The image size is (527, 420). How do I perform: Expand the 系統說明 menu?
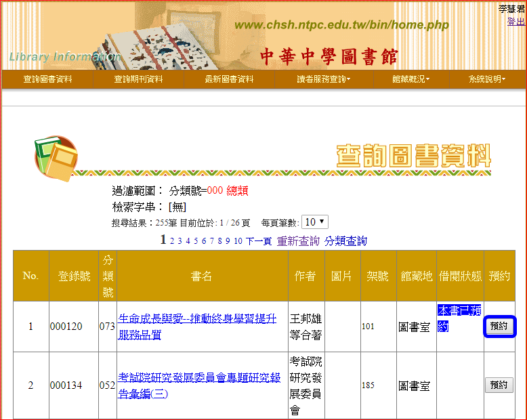487,79
